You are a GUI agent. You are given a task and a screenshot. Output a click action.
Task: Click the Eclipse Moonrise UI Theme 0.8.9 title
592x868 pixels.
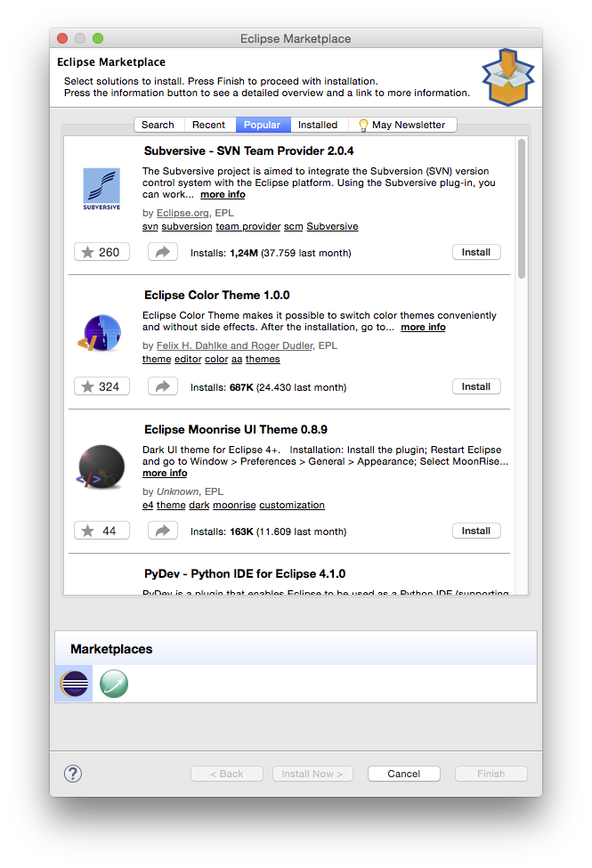[235, 430]
